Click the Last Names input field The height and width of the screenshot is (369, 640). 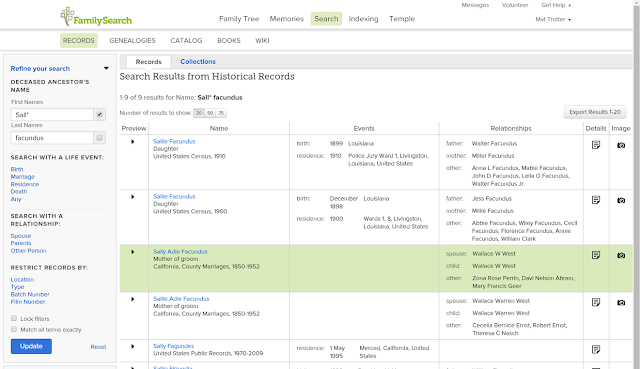52,138
